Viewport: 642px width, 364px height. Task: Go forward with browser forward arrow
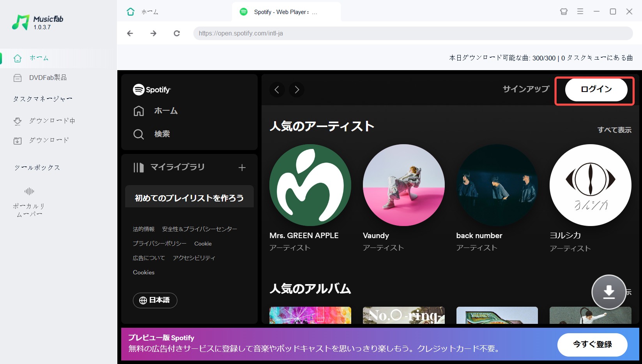(154, 34)
